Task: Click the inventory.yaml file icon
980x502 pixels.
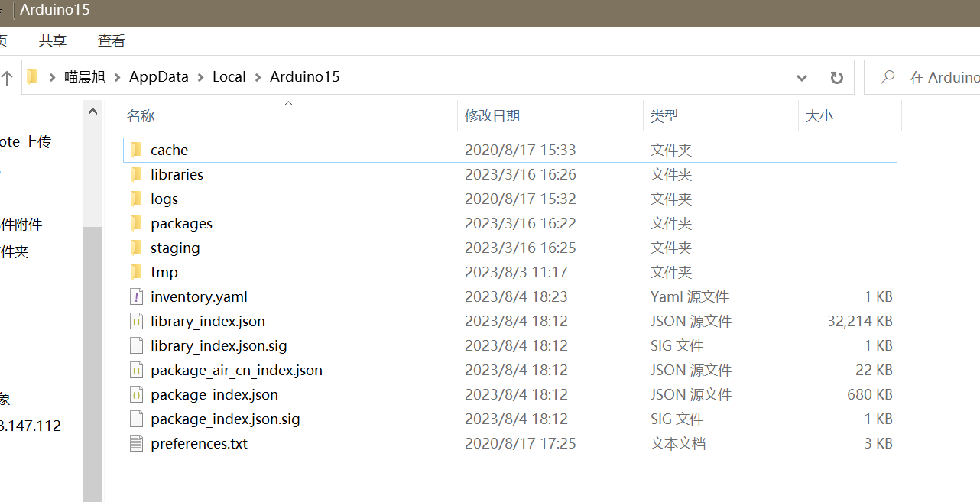Action: click(x=135, y=296)
